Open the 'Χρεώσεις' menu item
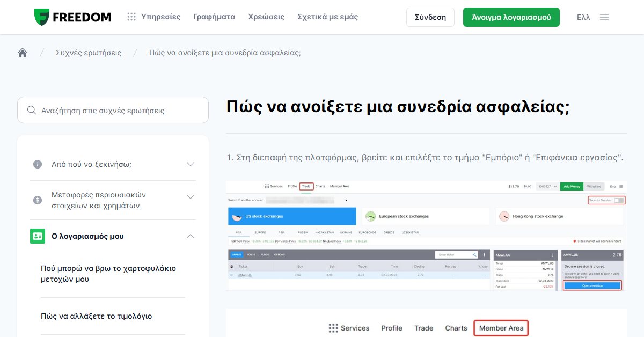Screen dimensions: 644x337 click(266, 17)
